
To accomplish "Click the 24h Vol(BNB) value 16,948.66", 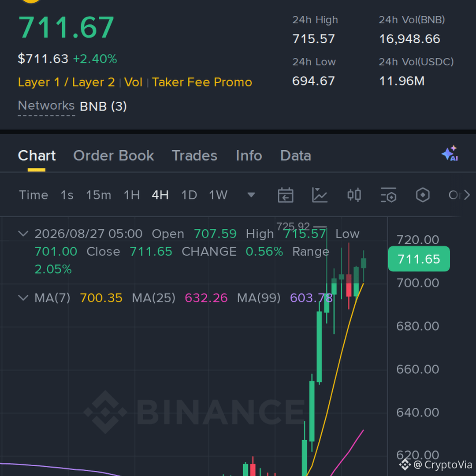I will [x=409, y=39].
